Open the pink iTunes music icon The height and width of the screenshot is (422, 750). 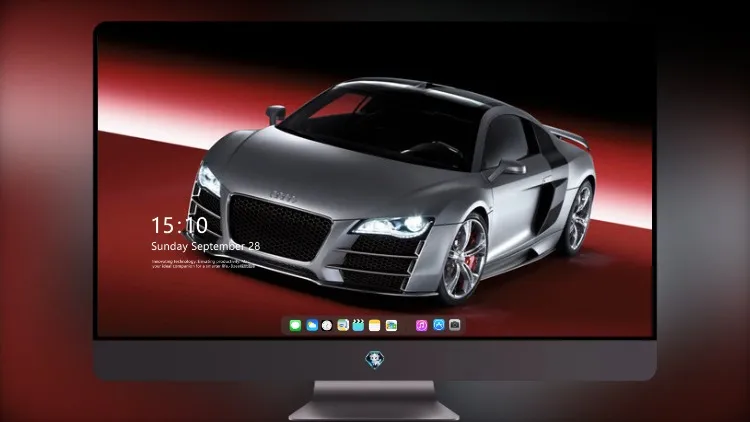pyautogui.click(x=421, y=325)
